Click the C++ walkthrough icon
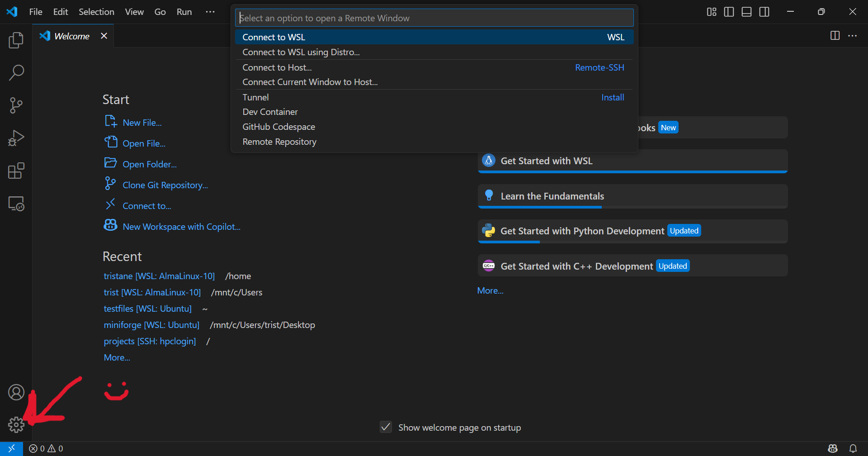The height and width of the screenshot is (456, 868). point(489,266)
